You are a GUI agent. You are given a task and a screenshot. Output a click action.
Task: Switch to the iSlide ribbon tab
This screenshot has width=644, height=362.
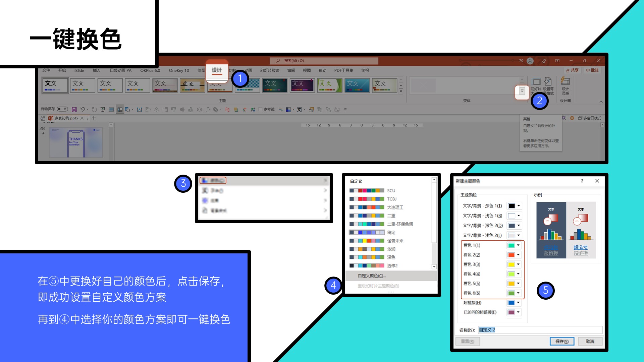click(79, 70)
